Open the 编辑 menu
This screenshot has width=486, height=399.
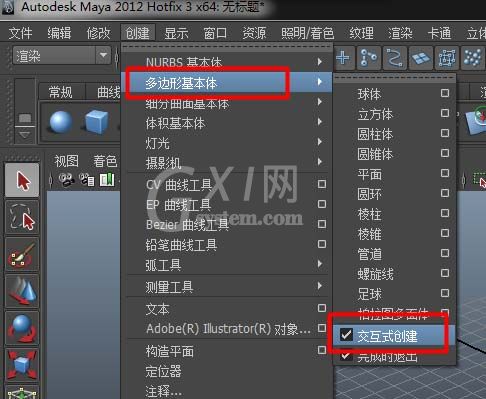[x=59, y=33]
